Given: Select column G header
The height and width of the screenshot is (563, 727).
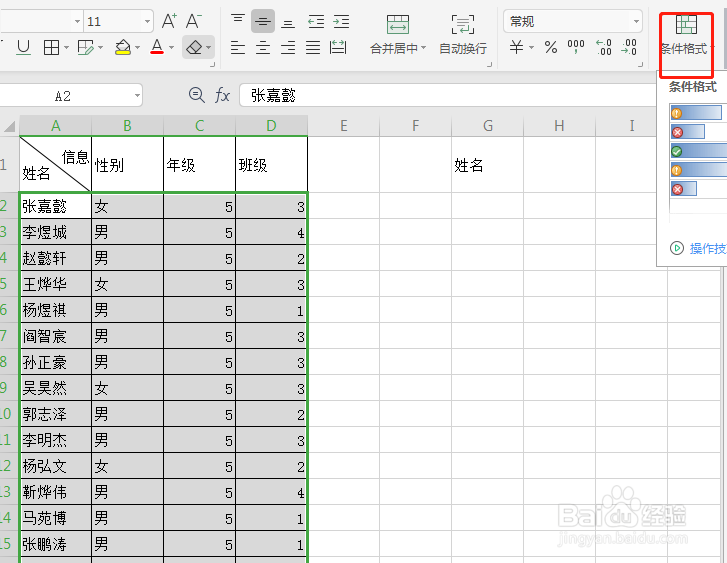Looking at the screenshot, I should [487, 126].
